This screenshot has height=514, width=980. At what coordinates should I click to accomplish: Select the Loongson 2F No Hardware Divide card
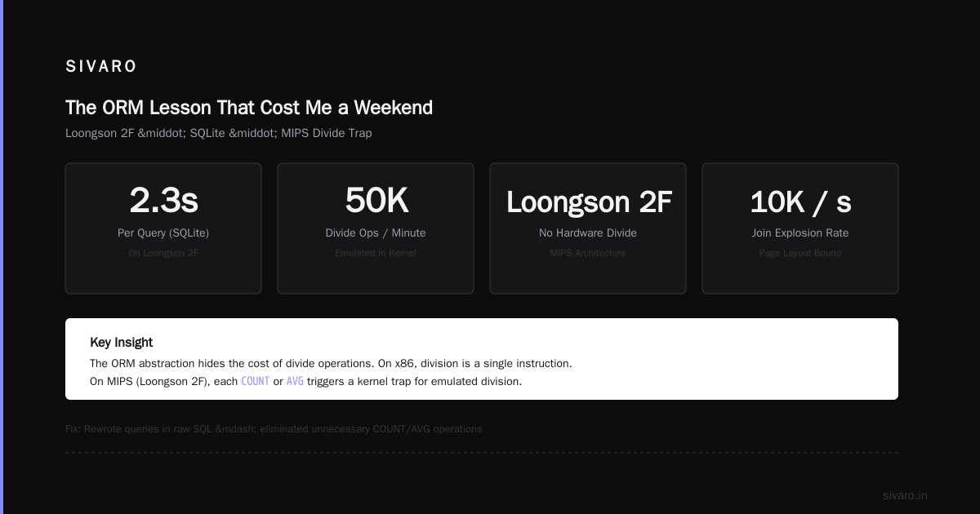[x=588, y=228]
